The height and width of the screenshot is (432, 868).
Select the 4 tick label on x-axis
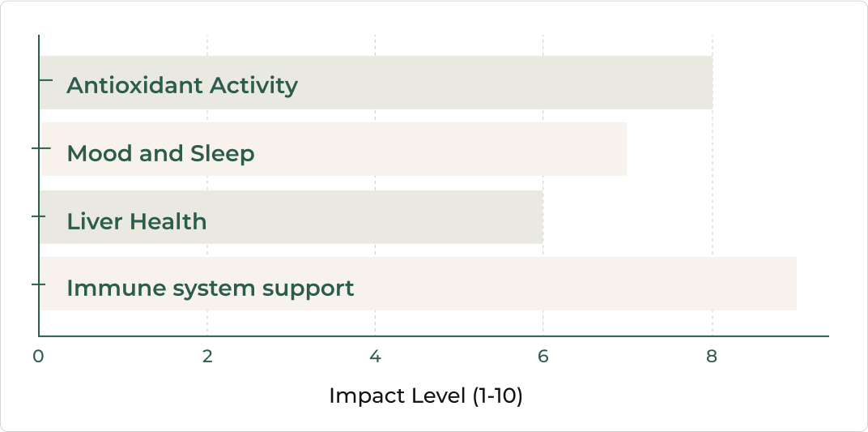pos(375,357)
